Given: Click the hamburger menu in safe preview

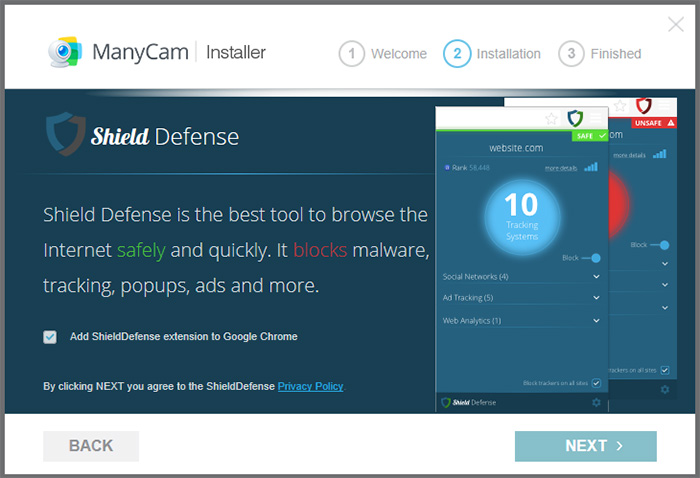Looking at the screenshot, I should pyautogui.click(x=596, y=118).
